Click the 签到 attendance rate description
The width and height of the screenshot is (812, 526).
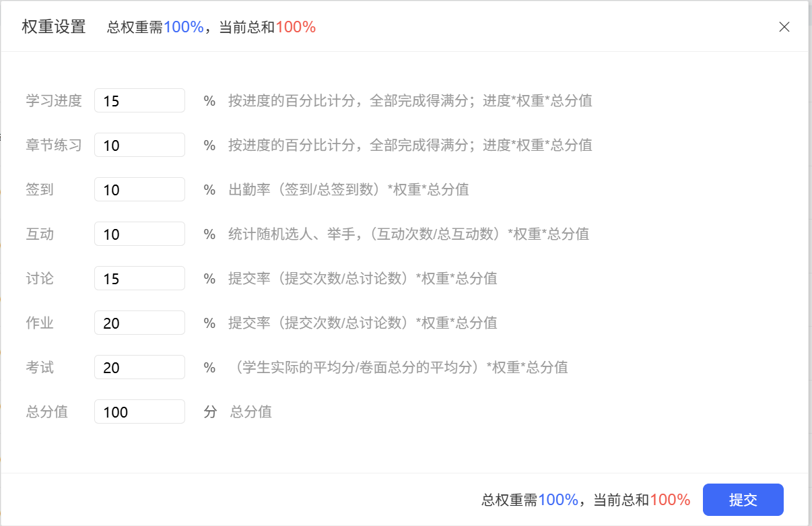click(x=349, y=190)
